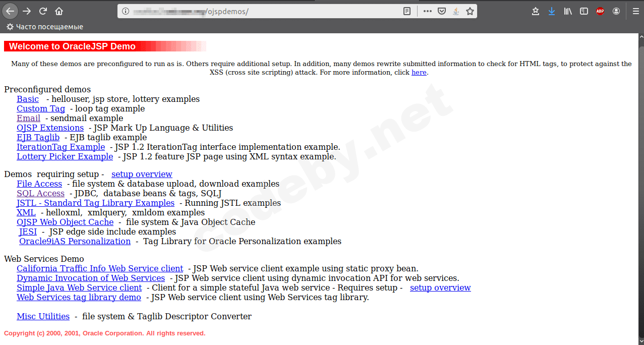Reload the current page

[x=43, y=11]
